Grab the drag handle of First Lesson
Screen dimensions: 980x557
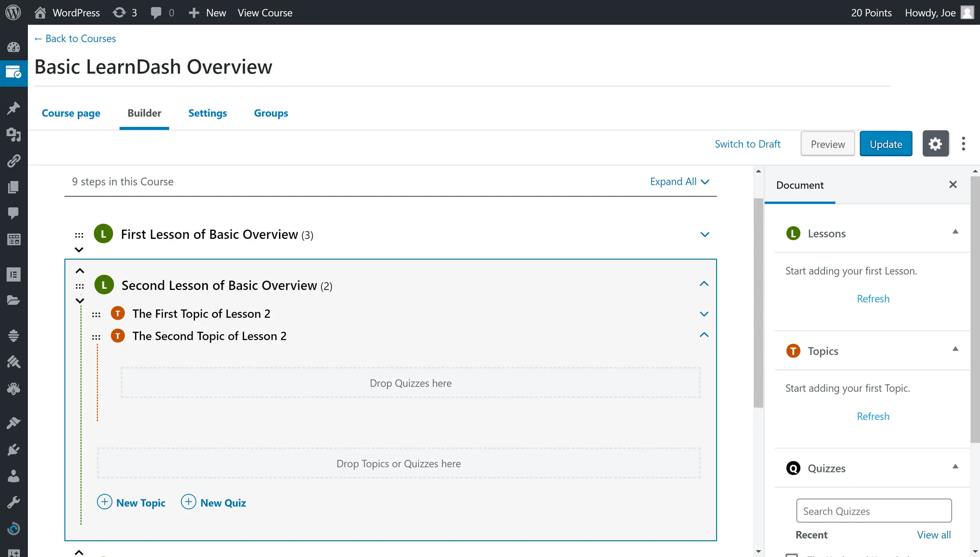[x=79, y=235]
